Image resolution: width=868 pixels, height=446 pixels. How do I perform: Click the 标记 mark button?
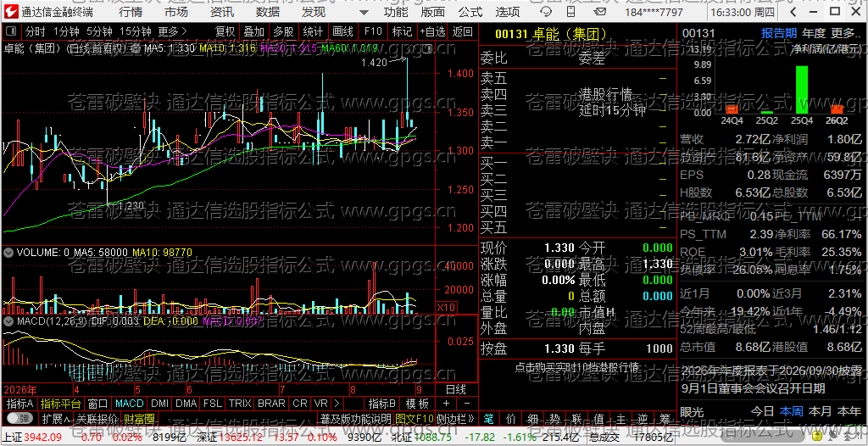coord(402,31)
